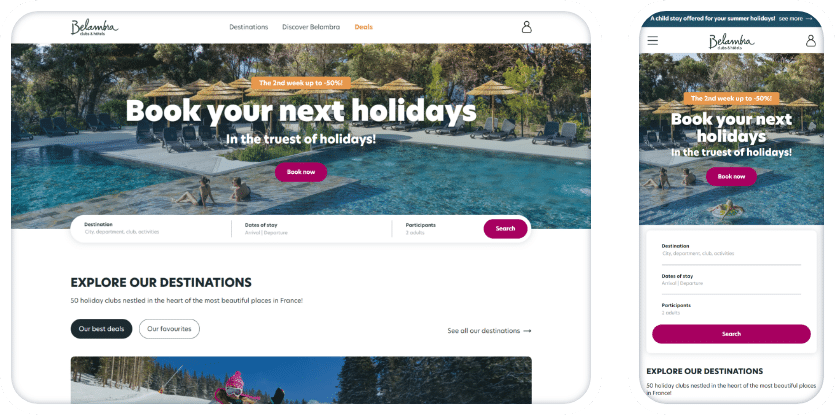Viewport: 835px width, 415px height.
Task: Open the desktop Dates of stay picker
Action: pos(312,229)
